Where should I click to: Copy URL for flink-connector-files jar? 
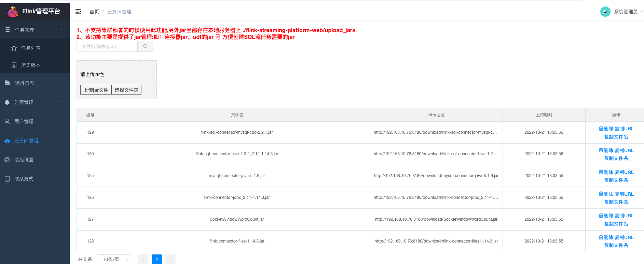tap(624, 237)
